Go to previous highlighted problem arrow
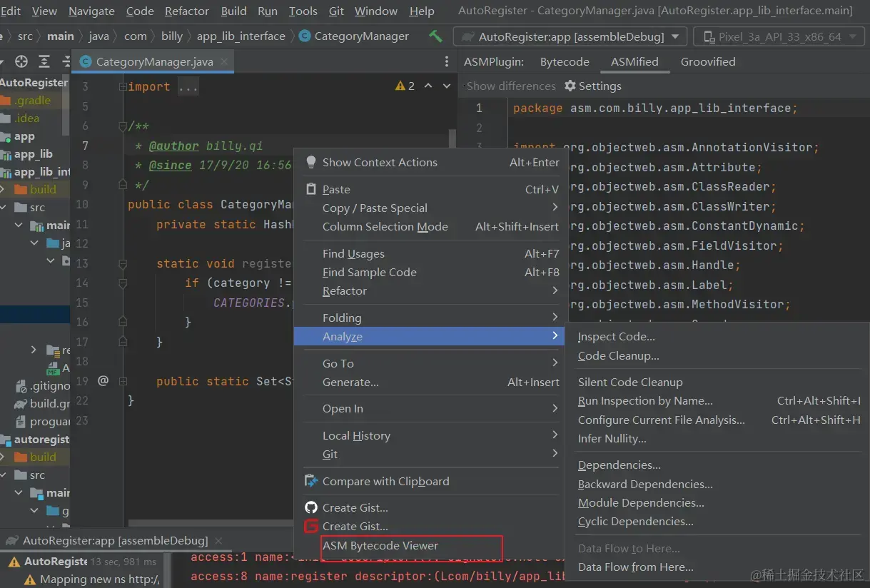870x588 pixels. [428, 86]
